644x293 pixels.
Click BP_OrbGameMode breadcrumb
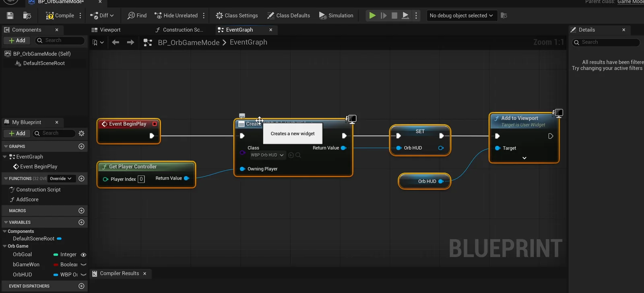(x=189, y=43)
